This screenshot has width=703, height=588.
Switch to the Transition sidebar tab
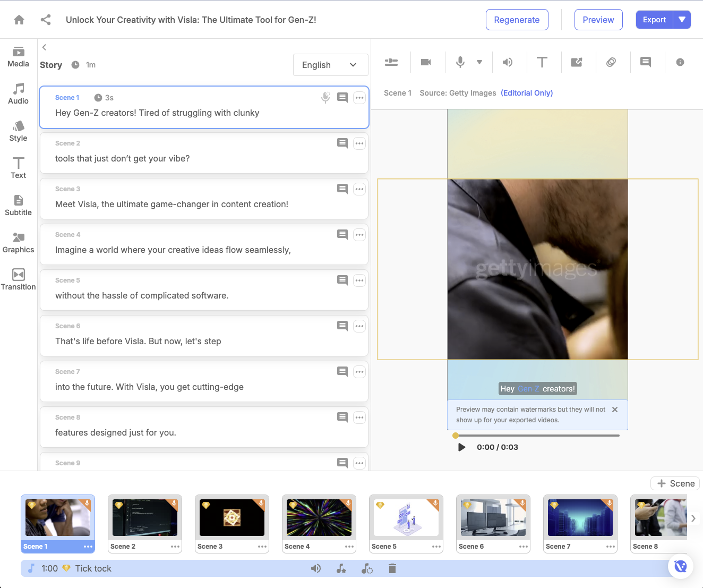[19, 279]
